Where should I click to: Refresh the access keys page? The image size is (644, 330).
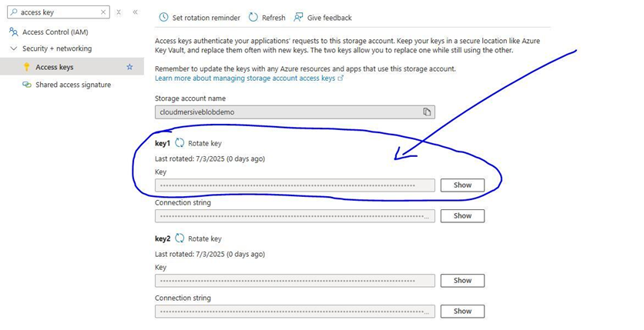[273, 18]
